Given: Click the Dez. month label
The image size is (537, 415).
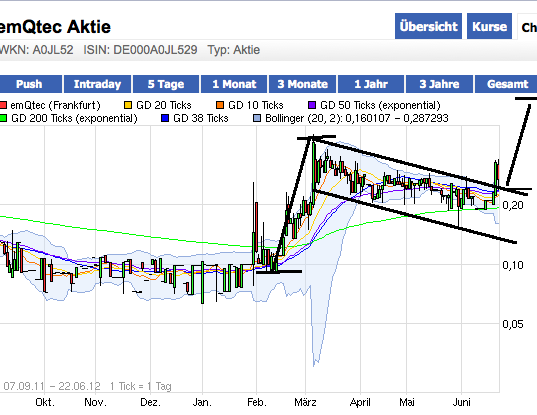Looking at the screenshot, I should click(150, 402).
